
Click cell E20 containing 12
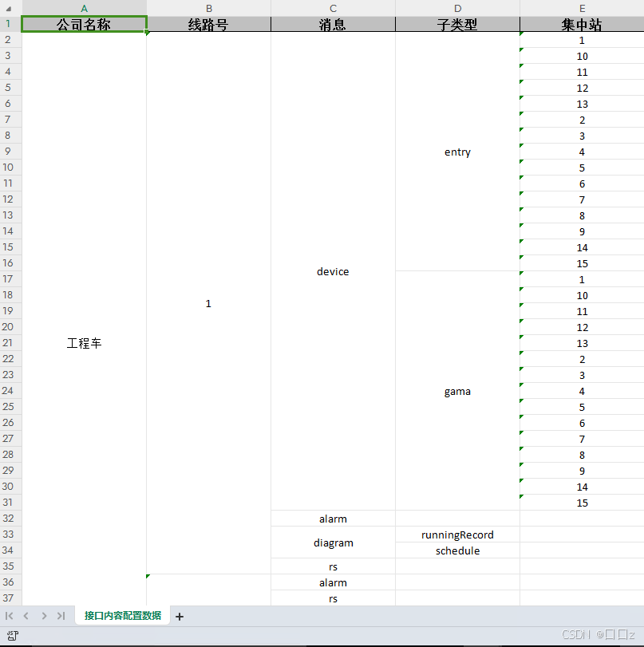(582, 327)
